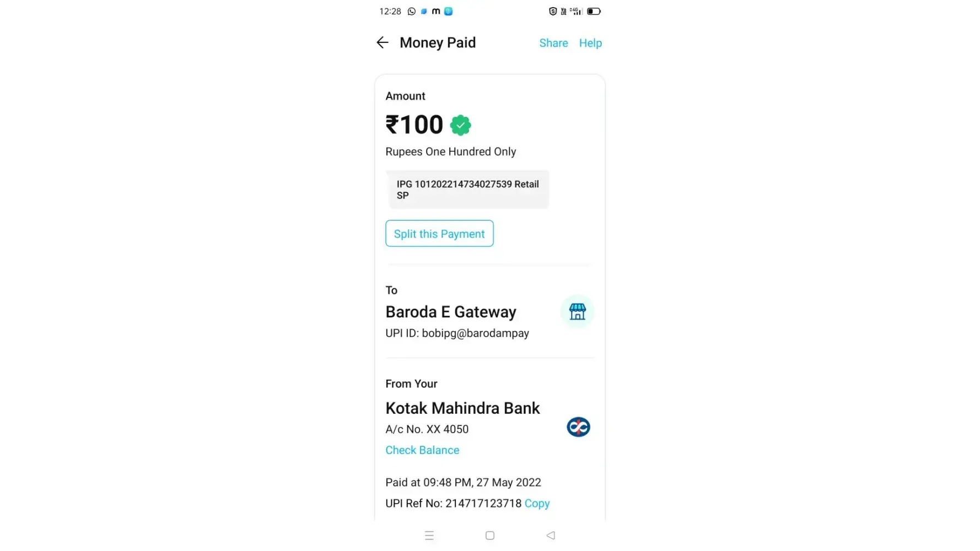Tap the battery icon in status bar

click(x=594, y=11)
